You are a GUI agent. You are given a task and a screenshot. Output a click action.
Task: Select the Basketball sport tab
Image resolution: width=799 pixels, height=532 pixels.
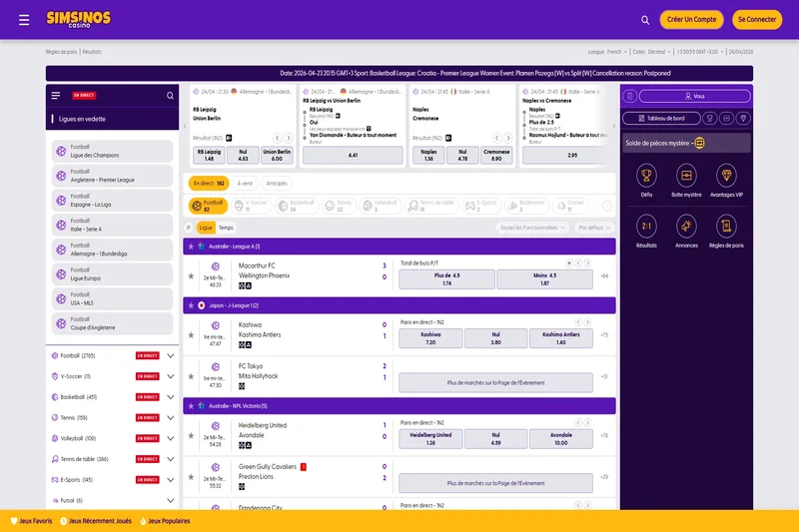pos(297,206)
